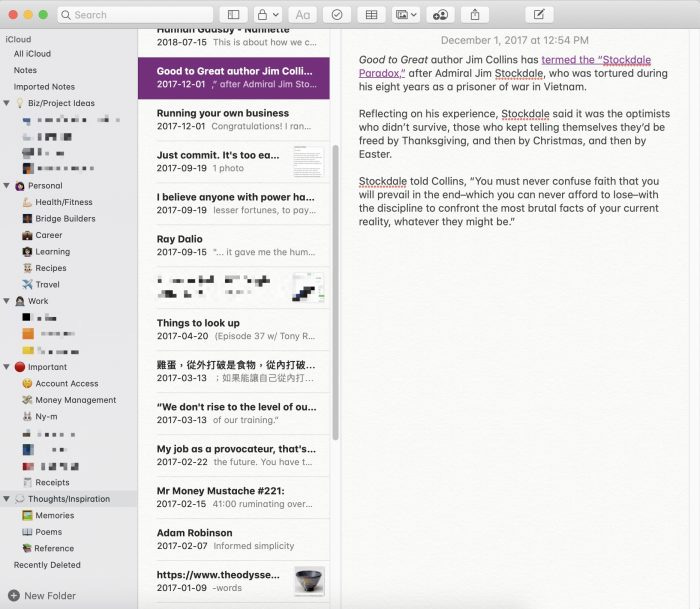Open the lock note dropdown

click(267, 15)
